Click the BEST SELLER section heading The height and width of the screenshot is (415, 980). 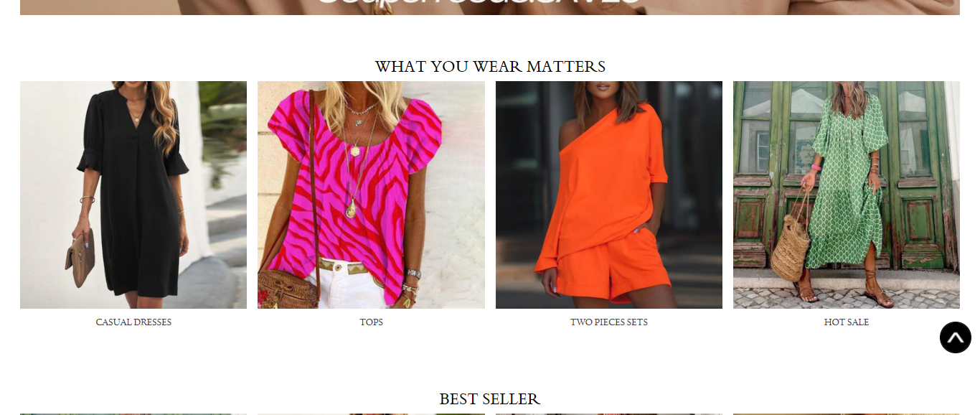[x=490, y=399]
